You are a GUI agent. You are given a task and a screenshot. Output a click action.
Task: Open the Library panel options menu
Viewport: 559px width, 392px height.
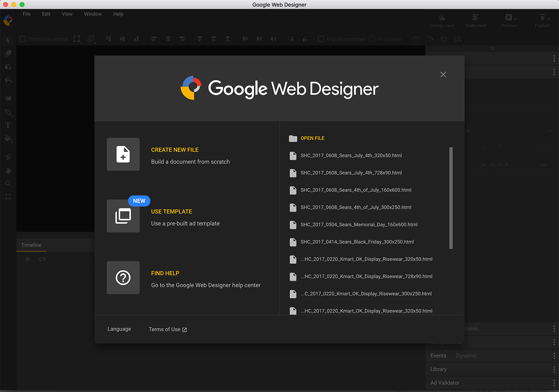(x=554, y=369)
